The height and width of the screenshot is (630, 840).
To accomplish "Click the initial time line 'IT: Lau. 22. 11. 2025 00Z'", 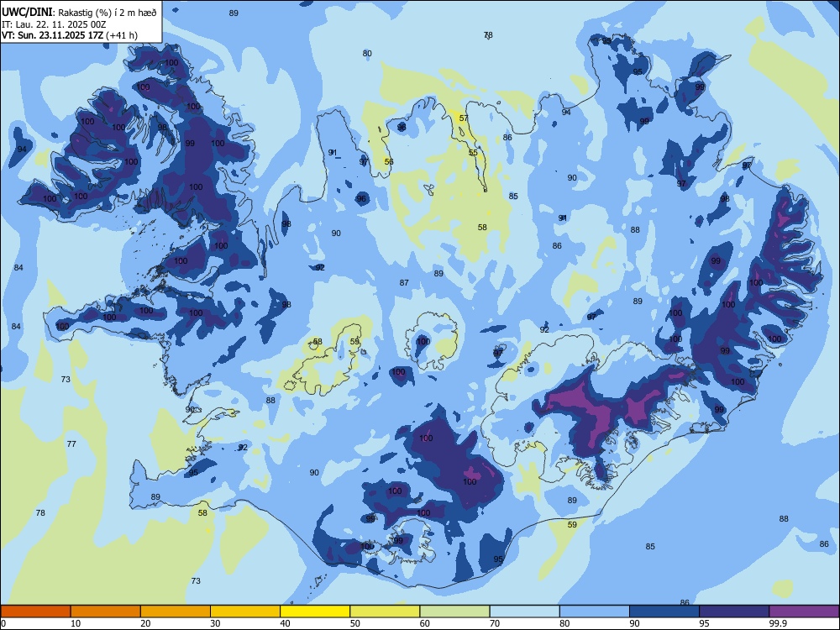I will [53, 24].
